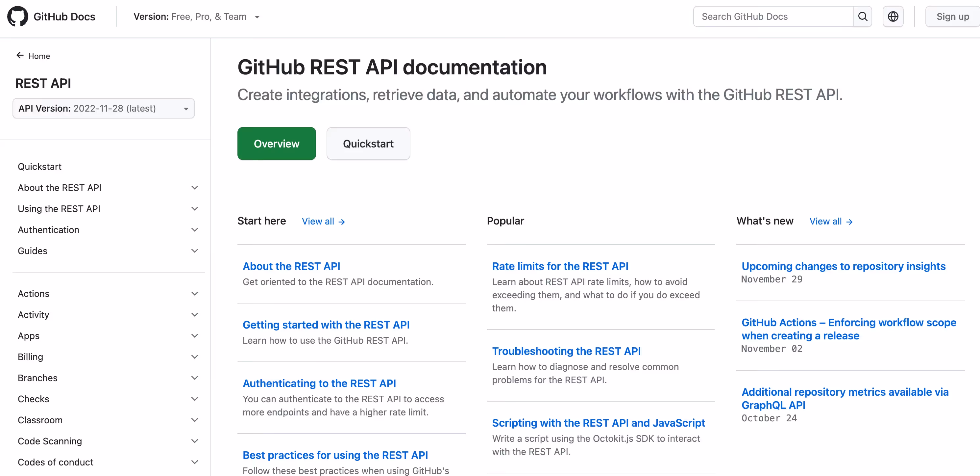Expand the Activity section chevron

pyautogui.click(x=194, y=315)
